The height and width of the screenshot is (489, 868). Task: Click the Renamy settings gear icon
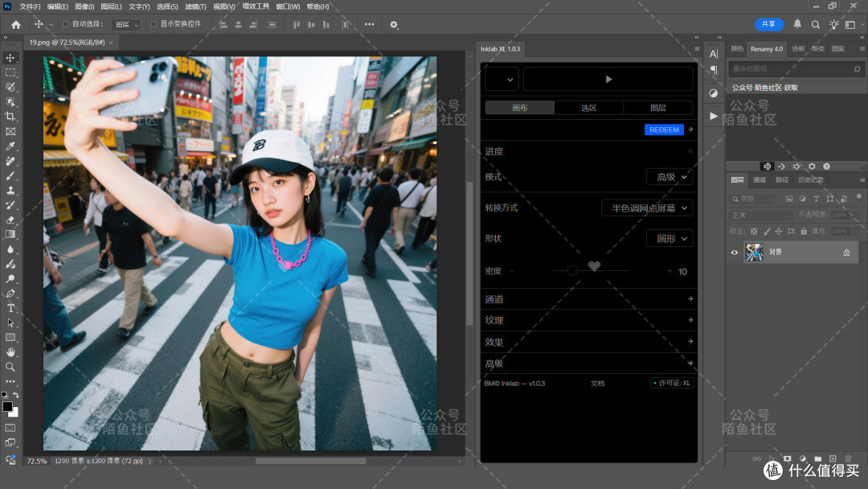[812, 166]
